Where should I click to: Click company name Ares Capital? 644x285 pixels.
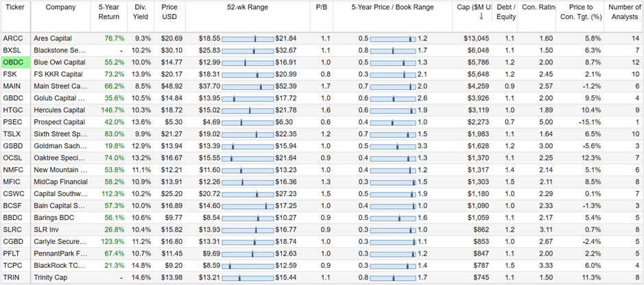tap(53, 38)
